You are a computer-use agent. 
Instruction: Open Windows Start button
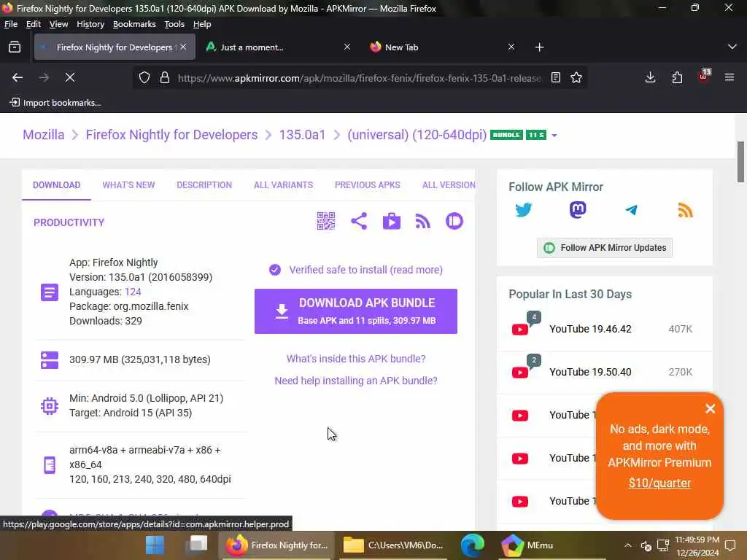click(x=155, y=545)
